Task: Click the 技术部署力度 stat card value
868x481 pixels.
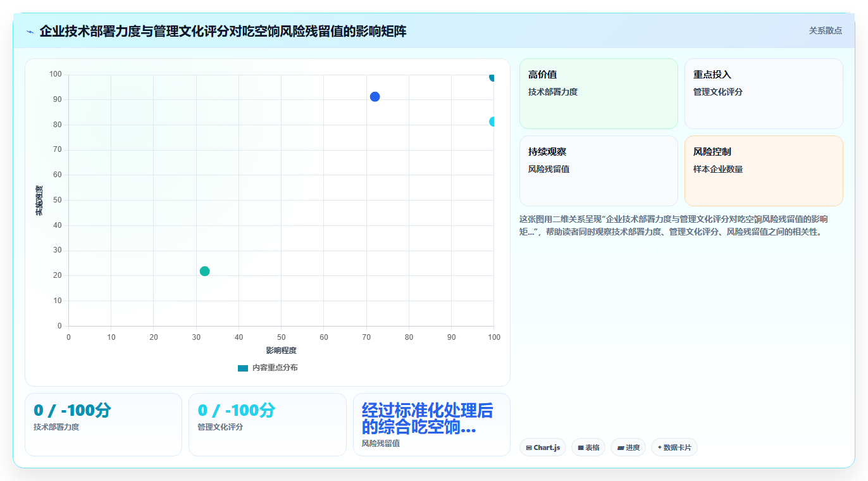Action: pos(72,410)
